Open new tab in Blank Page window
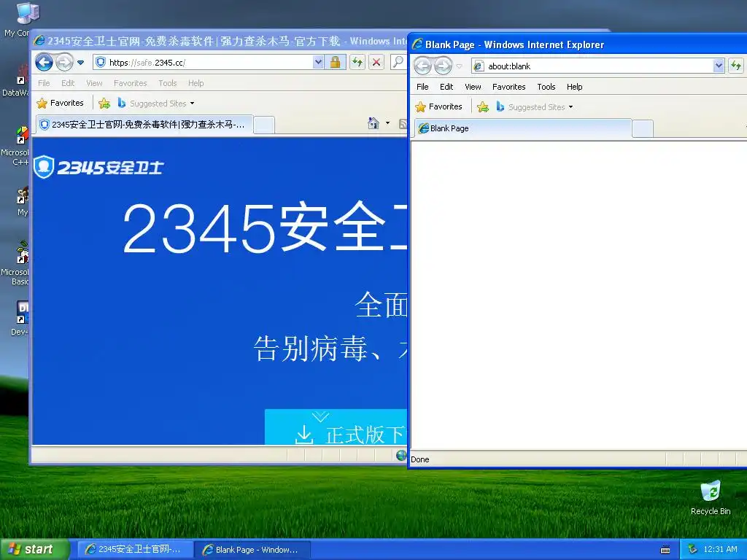 point(642,129)
